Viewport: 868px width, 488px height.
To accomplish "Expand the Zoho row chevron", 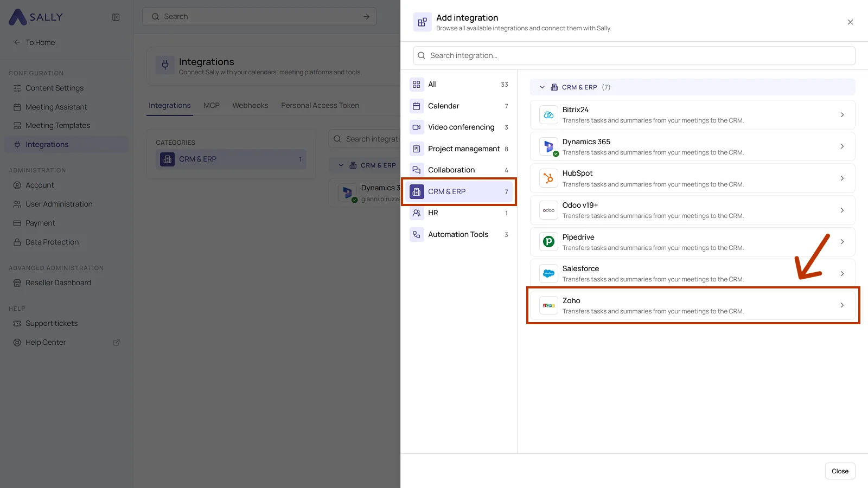I will tap(842, 305).
